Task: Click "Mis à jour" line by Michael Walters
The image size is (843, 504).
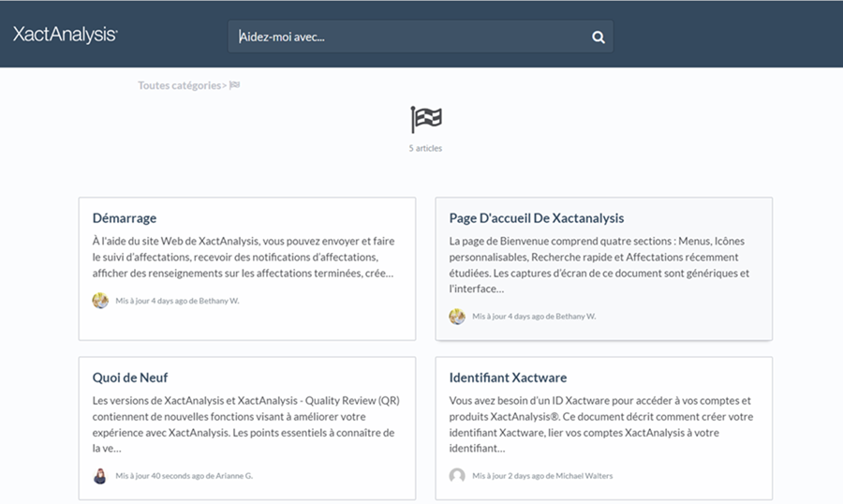Action: [542, 476]
